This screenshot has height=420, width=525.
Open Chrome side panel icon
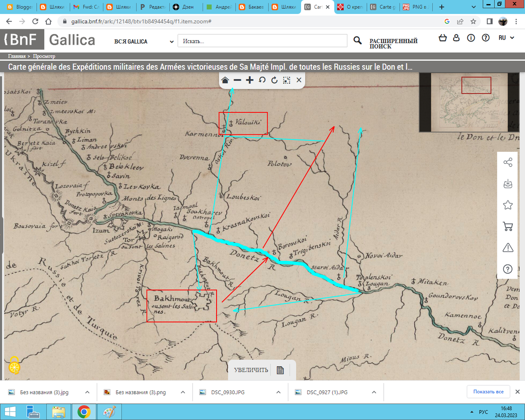[x=490, y=21]
